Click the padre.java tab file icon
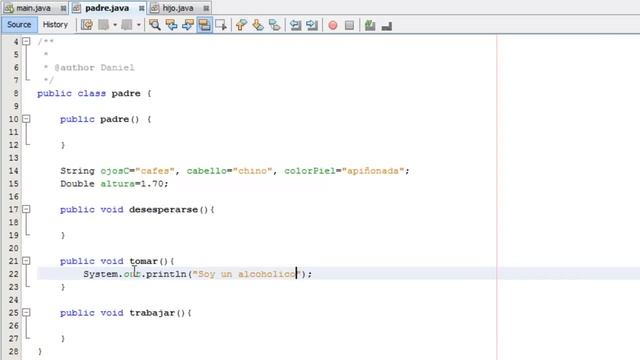Viewport: 640px width, 360px height. (x=76, y=8)
